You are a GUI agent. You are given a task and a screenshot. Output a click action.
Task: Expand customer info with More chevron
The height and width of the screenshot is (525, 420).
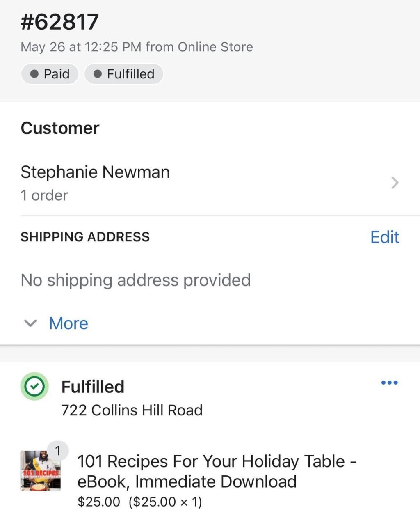[x=30, y=323]
